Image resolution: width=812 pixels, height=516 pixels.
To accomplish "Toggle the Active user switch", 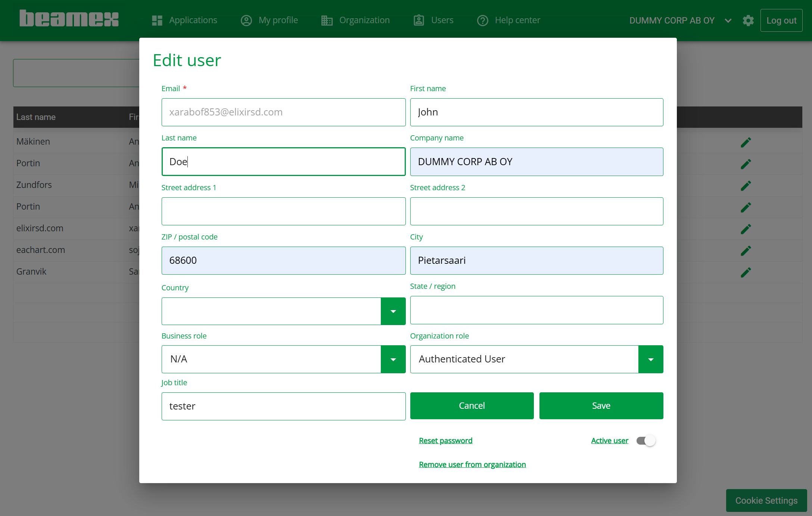I will click(646, 441).
